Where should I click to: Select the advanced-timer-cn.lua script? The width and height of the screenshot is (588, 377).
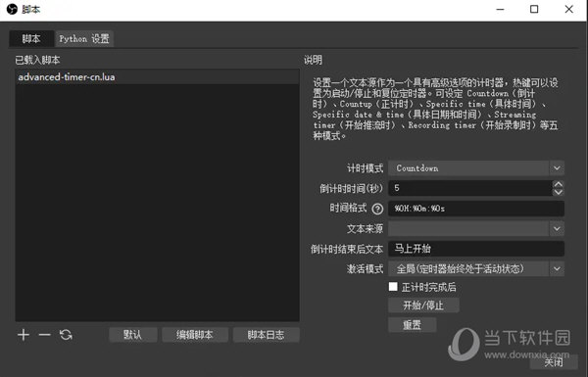point(157,76)
